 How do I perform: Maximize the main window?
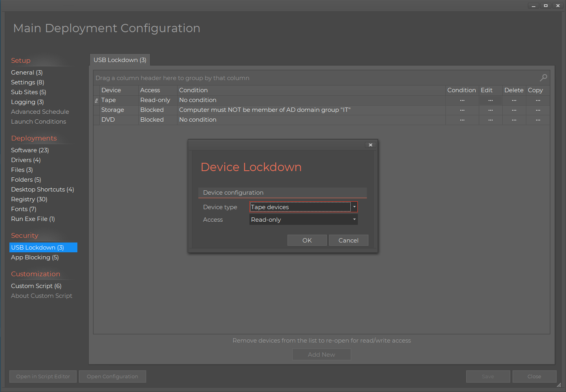(546, 5)
